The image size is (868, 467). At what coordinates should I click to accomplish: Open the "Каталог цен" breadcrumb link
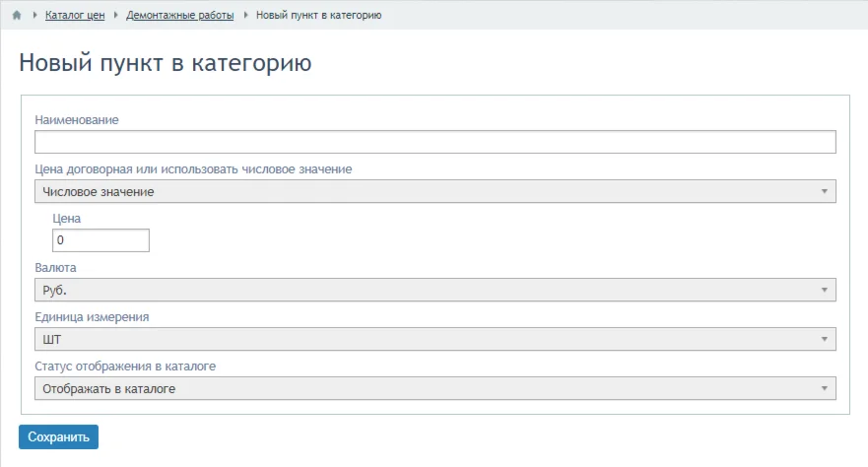point(75,15)
